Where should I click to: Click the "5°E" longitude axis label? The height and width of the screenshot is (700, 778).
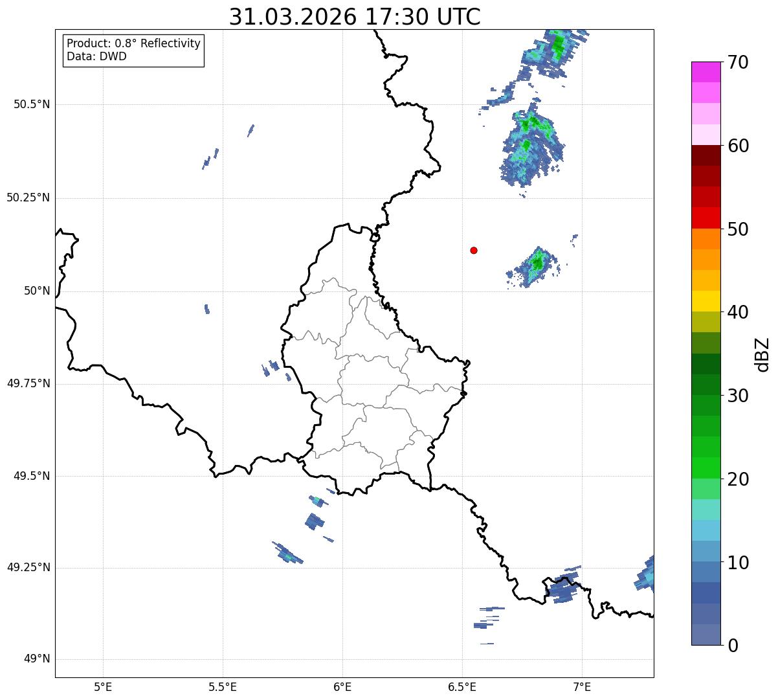click(x=103, y=687)
